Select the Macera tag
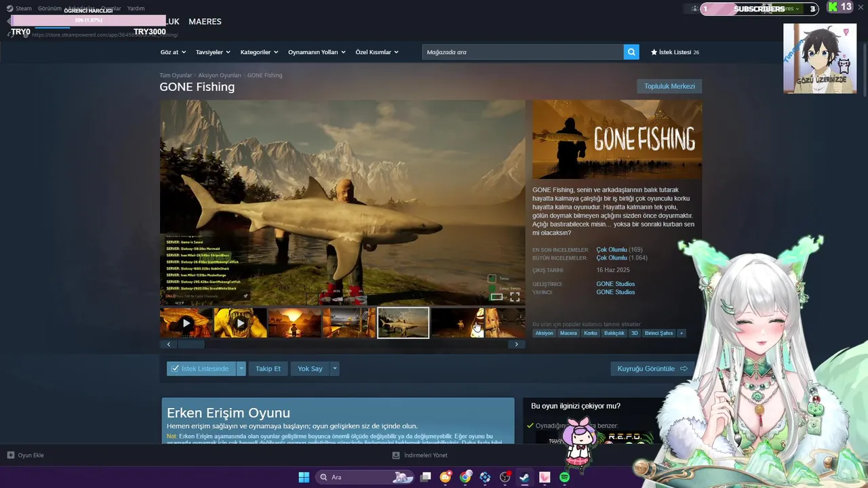Image resolution: width=868 pixels, height=488 pixels. pos(568,333)
